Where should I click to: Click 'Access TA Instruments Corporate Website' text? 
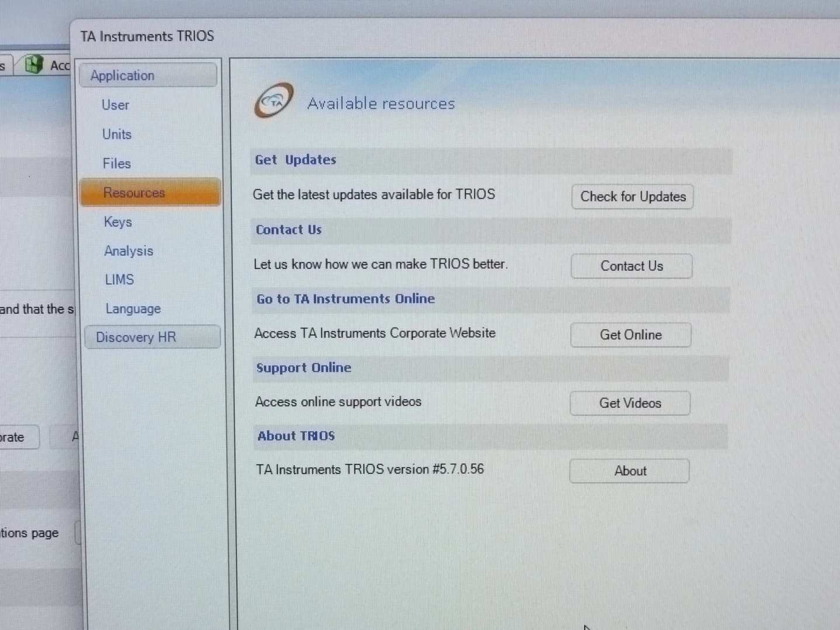[x=375, y=333]
